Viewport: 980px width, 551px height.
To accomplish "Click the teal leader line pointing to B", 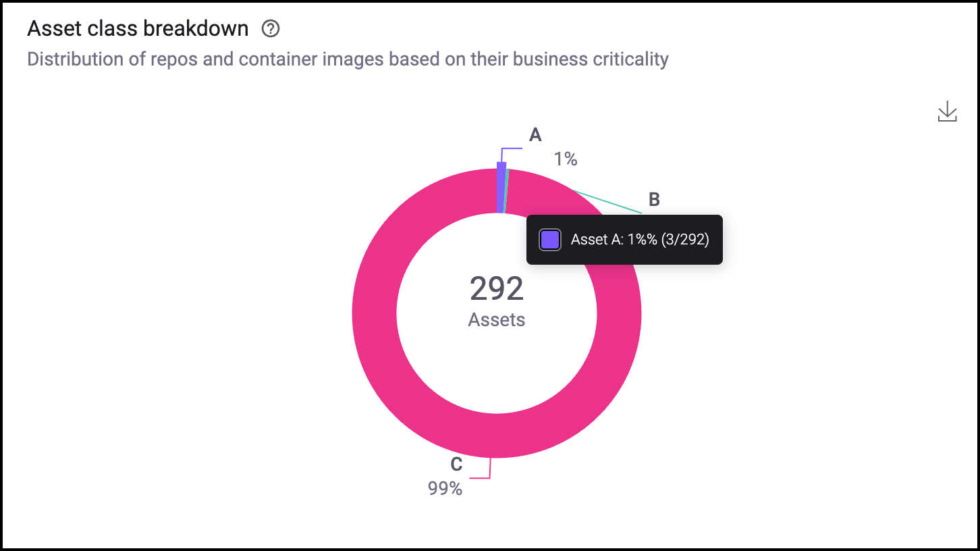I will point(607,203).
